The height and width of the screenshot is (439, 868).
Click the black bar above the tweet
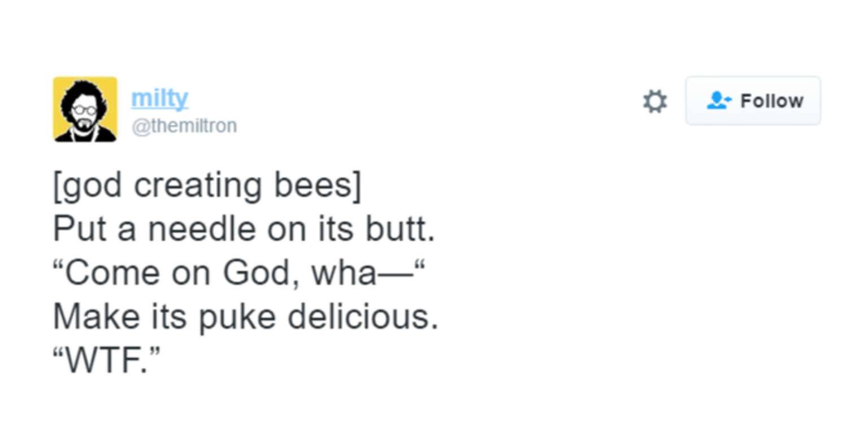pos(434,21)
